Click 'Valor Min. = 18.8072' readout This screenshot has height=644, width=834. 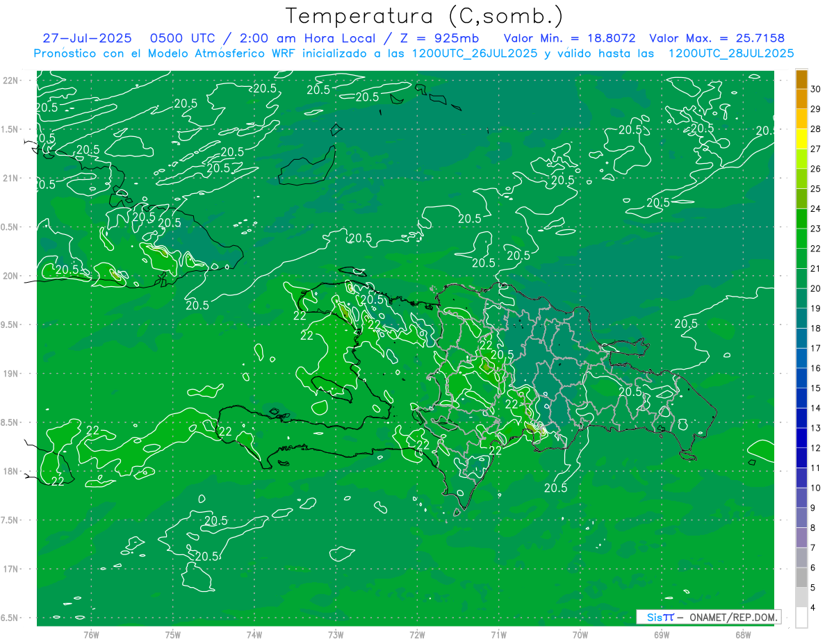569,38
